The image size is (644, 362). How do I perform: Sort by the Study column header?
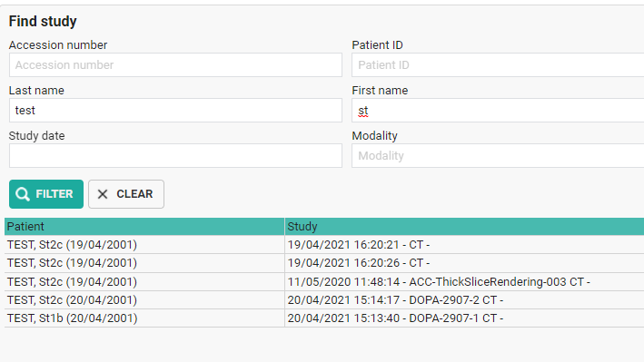click(464, 227)
